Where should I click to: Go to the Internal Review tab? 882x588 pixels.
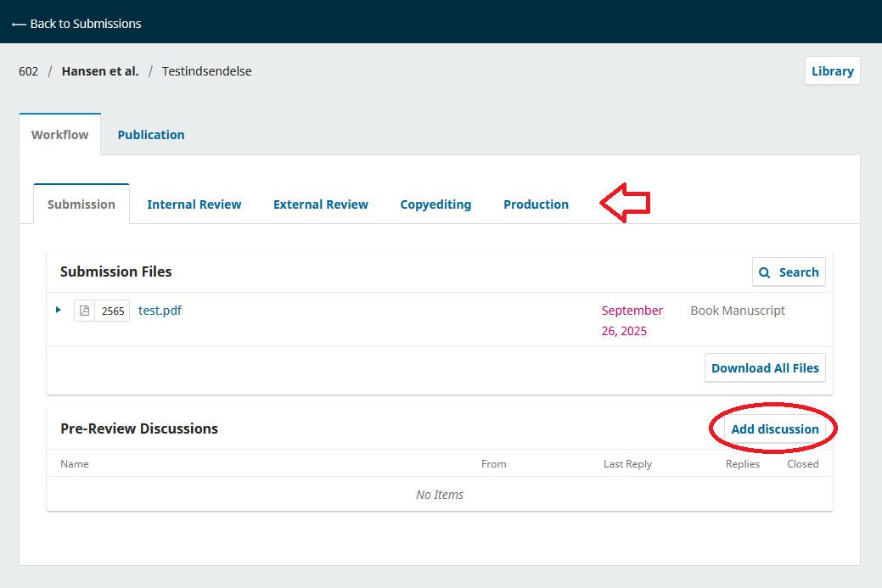(x=194, y=204)
